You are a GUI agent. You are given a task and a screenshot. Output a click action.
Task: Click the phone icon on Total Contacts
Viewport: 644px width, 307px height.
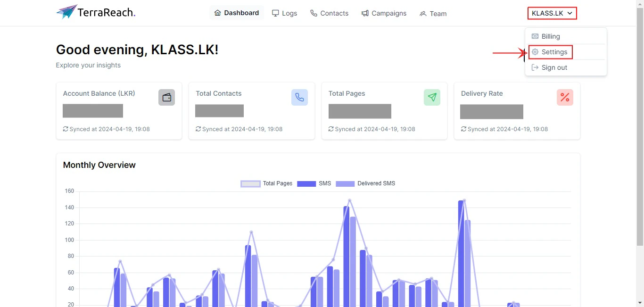click(299, 97)
